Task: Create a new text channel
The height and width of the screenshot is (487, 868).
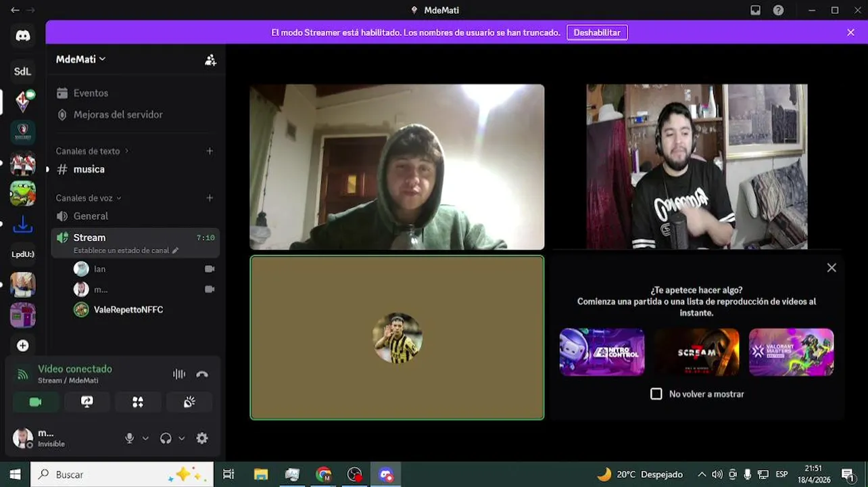Action: (210, 151)
